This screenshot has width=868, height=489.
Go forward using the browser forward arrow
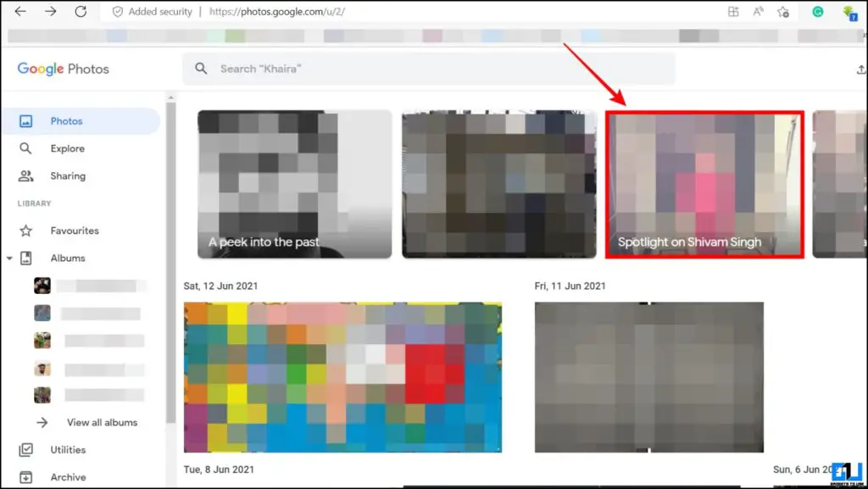[50, 12]
